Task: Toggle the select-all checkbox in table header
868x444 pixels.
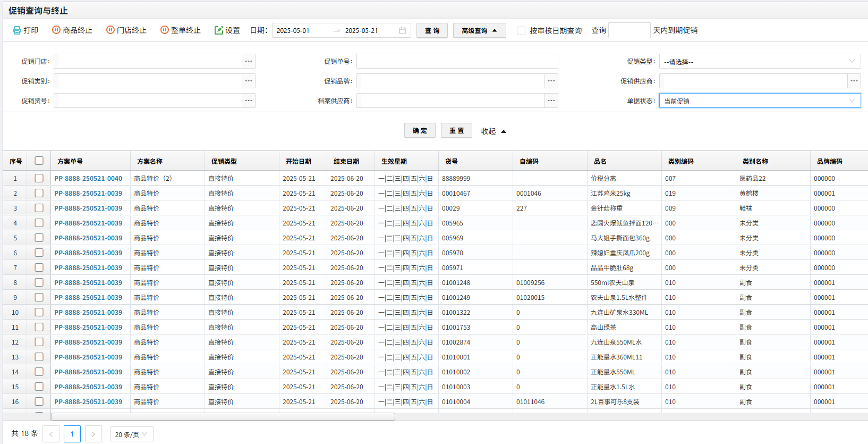Action: point(39,161)
